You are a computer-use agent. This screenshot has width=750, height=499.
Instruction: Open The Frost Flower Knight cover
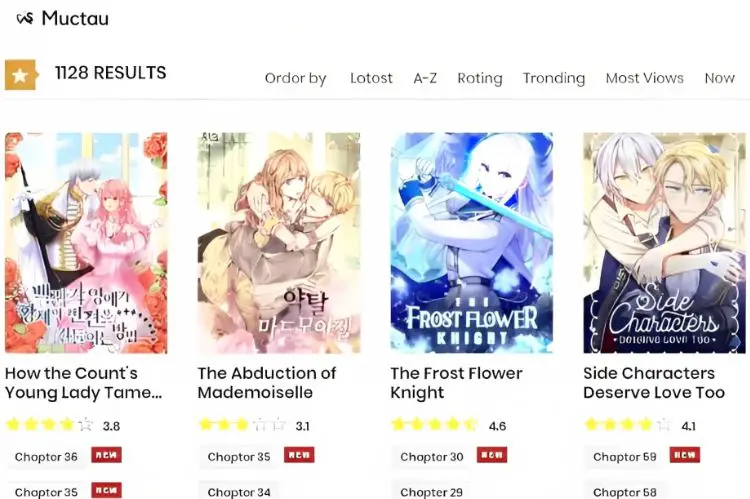tap(472, 243)
